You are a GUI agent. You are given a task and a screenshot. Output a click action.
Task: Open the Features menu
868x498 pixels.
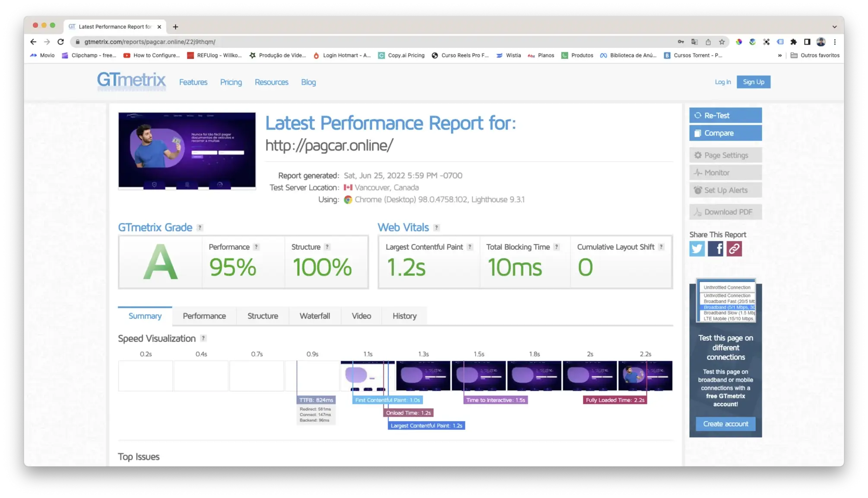pyautogui.click(x=193, y=82)
